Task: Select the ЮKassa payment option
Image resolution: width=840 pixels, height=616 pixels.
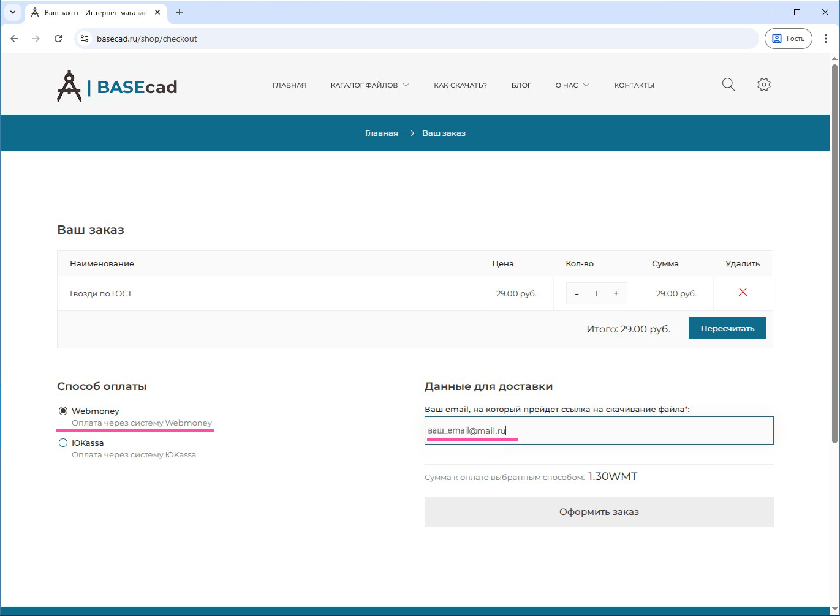Action: click(x=63, y=443)
